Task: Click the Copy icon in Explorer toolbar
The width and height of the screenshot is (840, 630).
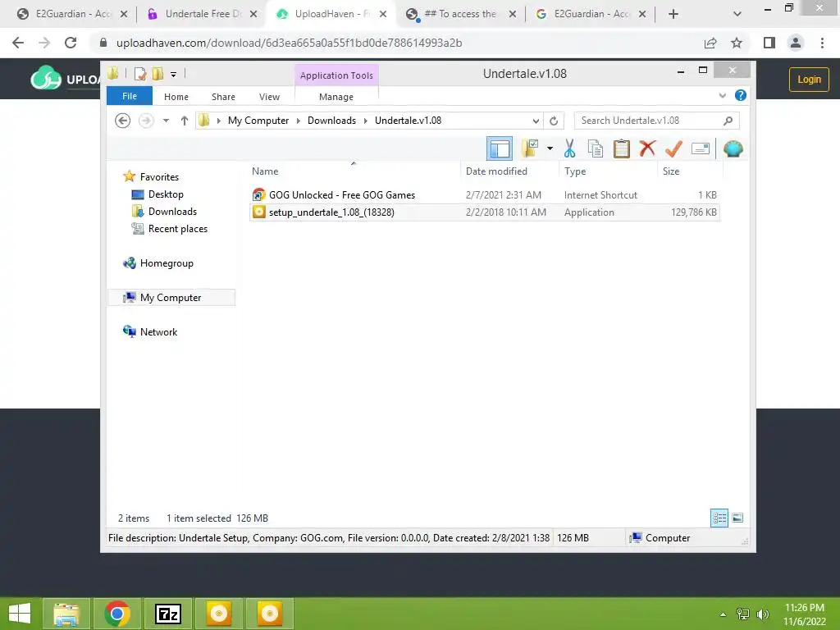Action: pos(596,148)
